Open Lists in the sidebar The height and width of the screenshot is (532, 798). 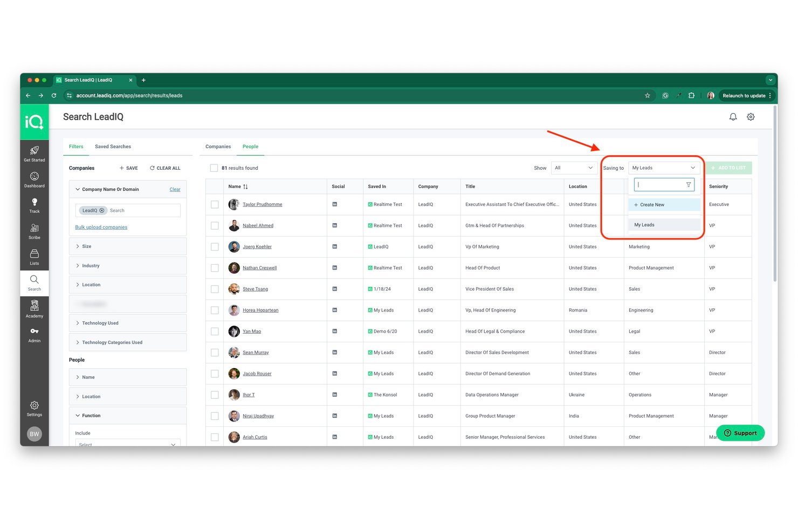click(34, 257)
